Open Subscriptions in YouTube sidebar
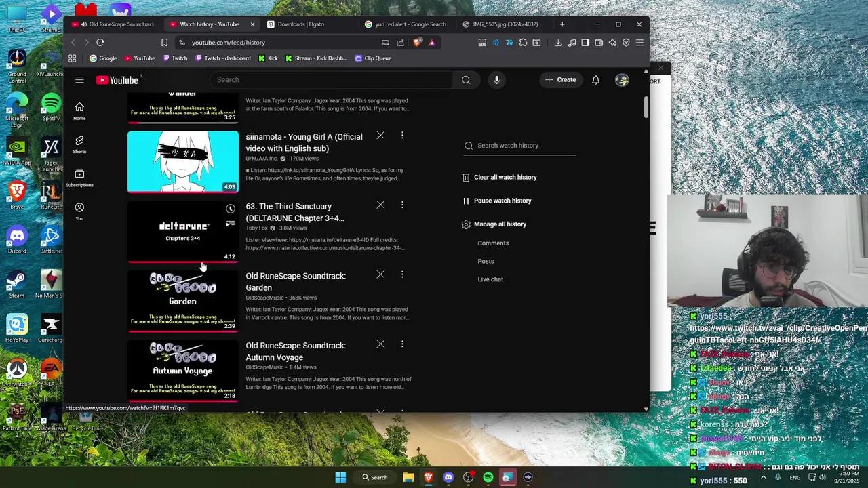The width and height of the screenshot is (868, 488). 79,178
